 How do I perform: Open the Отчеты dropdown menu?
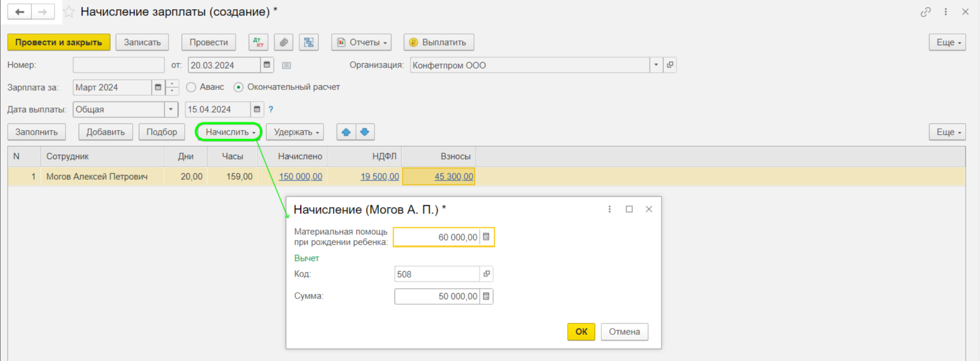click(x=361, y=42)
